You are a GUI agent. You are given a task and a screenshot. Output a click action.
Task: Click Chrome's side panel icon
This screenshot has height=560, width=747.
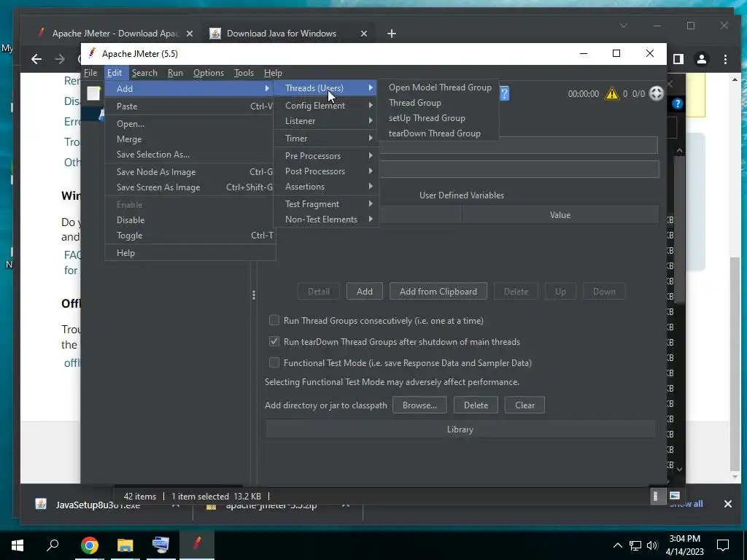pos(678,59)
